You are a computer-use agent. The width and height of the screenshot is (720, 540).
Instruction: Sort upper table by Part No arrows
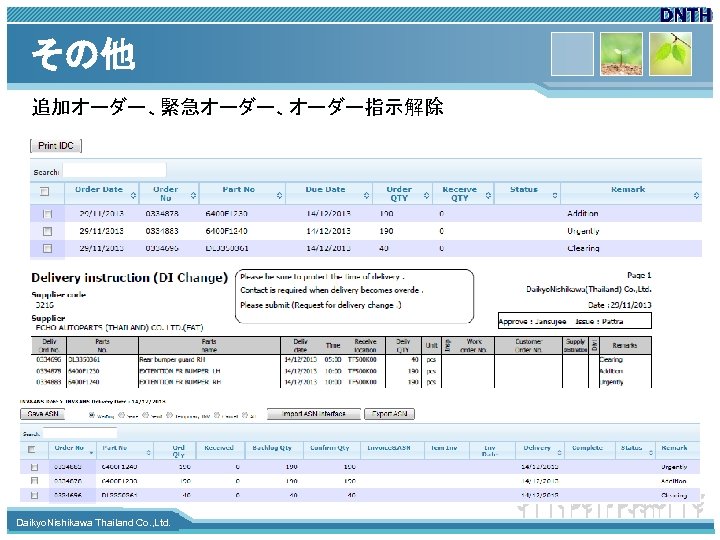pos(279,196)
